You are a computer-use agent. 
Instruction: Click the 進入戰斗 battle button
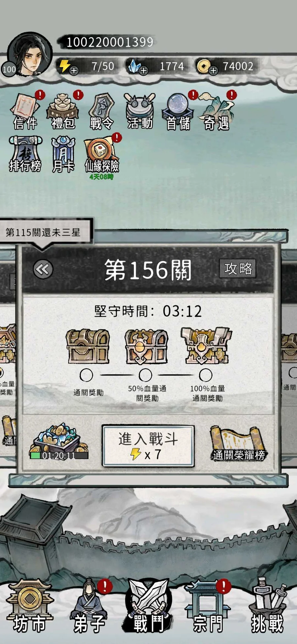pyautogui.click(x=148, y=446)
